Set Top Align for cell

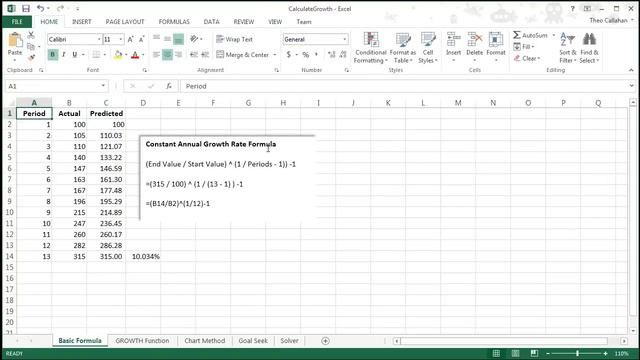pyautogui.click(x=156, y=39)
